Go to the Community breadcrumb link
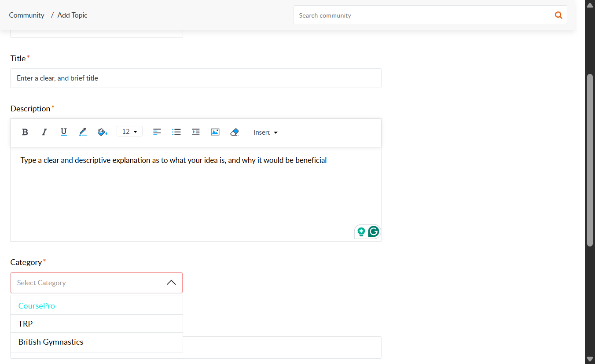 click(x=26, y=15)
